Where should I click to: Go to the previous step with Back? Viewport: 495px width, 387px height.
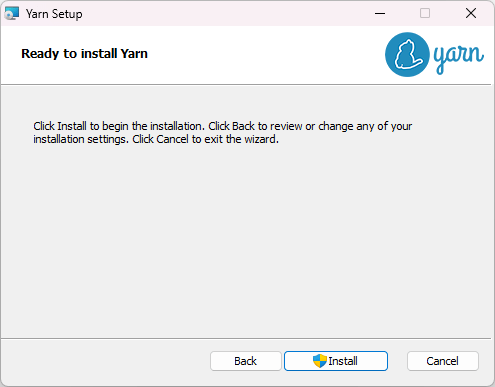[x=246, y=361]
